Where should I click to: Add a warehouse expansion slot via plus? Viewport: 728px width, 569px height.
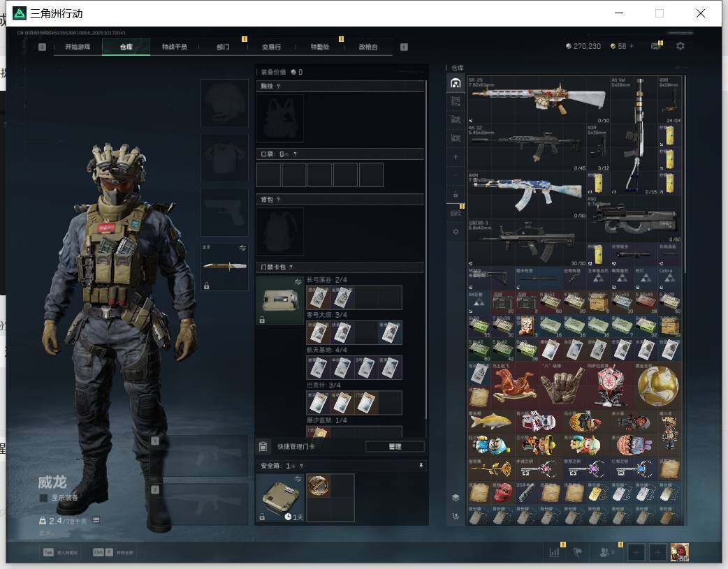pyautogui.click(x=456, y=157)
